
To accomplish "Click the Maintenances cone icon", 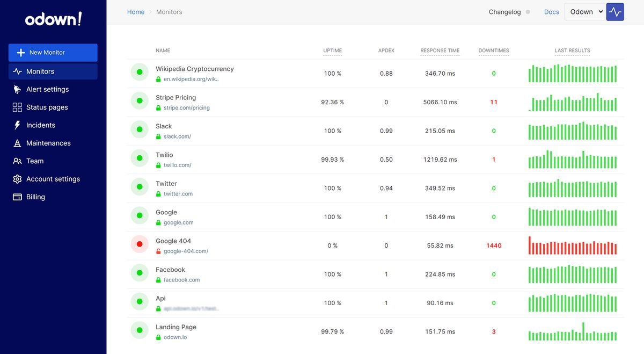I will coord(17,143).
